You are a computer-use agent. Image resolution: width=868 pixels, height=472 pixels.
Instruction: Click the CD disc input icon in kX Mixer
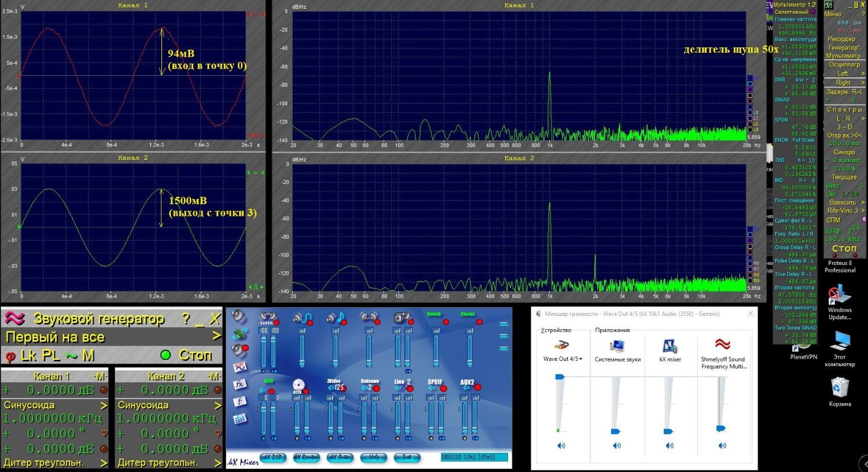pyautogui.click(x=297, y=385)
